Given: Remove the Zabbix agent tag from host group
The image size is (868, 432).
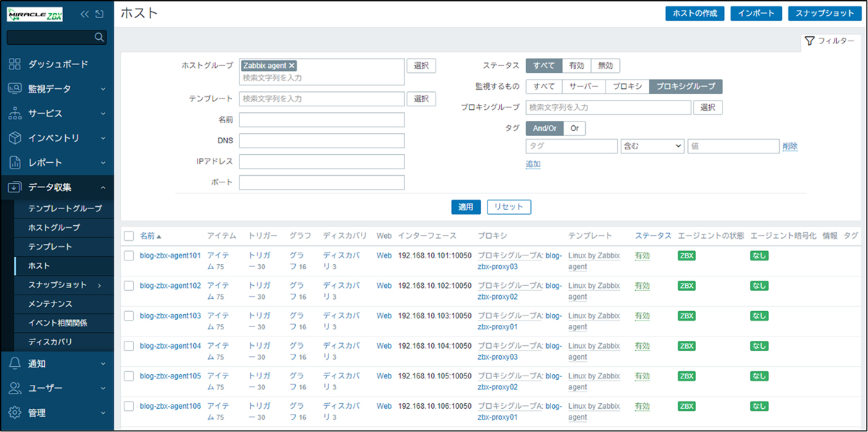Looking at the screenshot, I should pos(292,66).
